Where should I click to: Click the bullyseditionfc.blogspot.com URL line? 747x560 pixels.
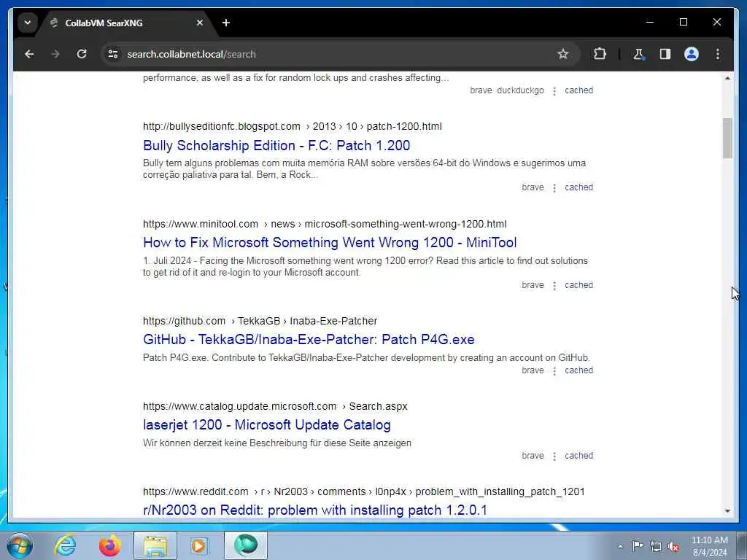(x=292, y=126)
